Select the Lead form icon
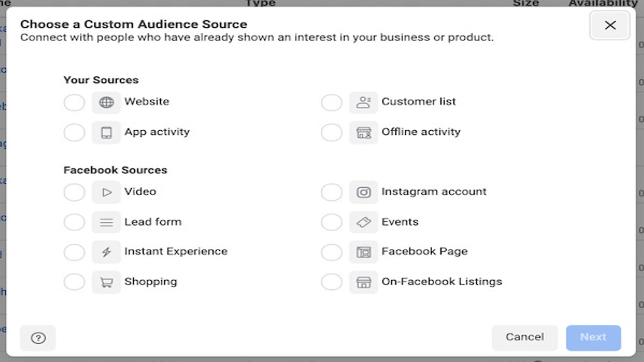Screen dimensions: 644x362 tap(106, 222)
